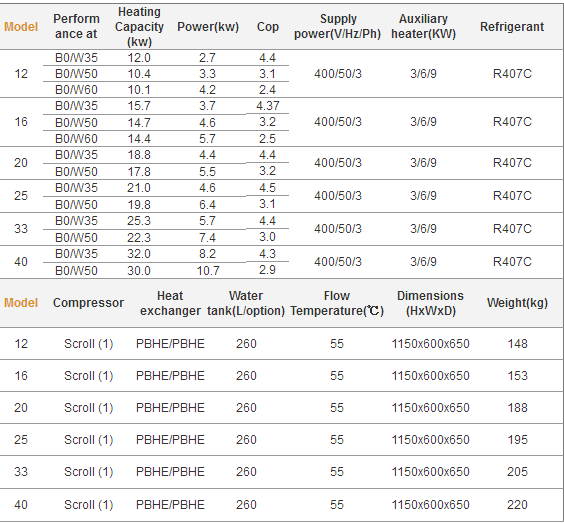
Task: Click heating capacity 25.3 for model 33
Action: (139, 221)
